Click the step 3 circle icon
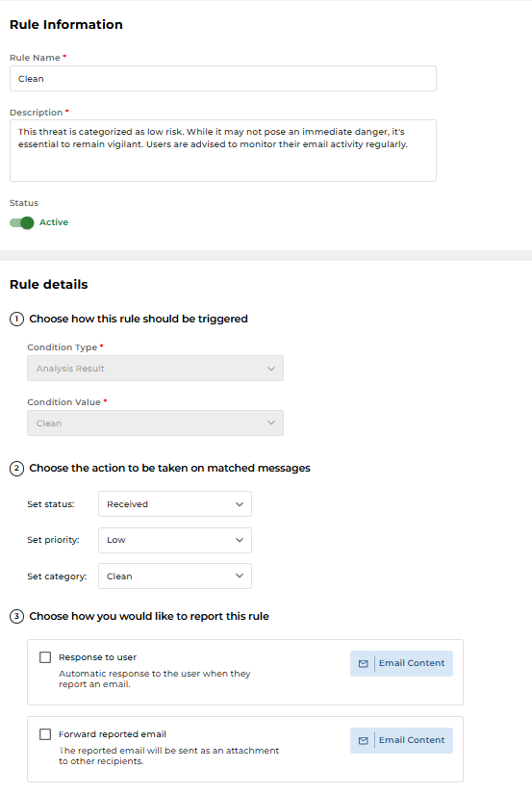The image size is (532, 794). click(16, 616)
